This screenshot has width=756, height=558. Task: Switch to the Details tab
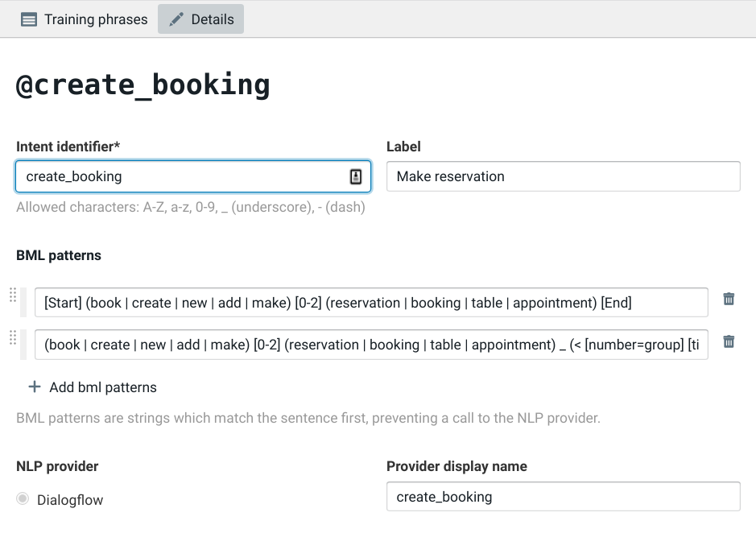click(x=200, y=19)
